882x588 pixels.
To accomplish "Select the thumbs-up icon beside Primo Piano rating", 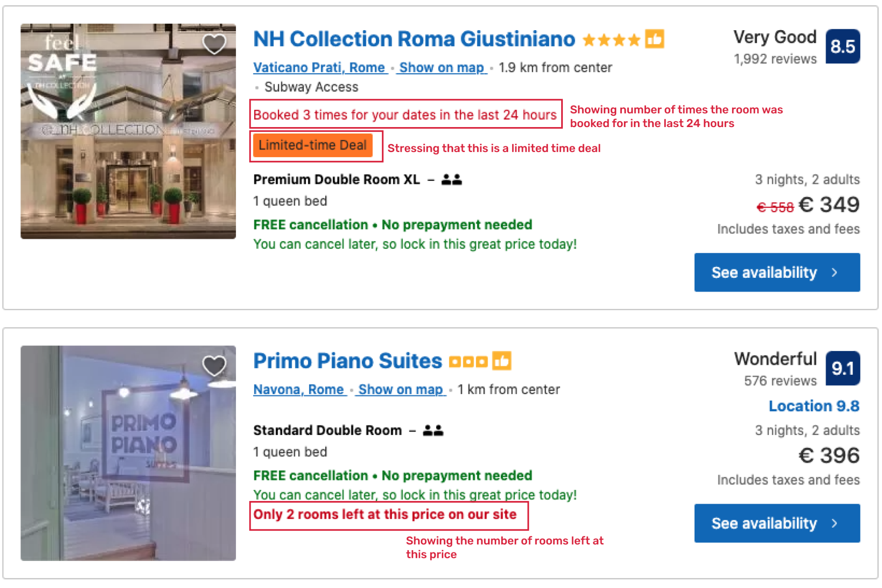I will 502,361.
